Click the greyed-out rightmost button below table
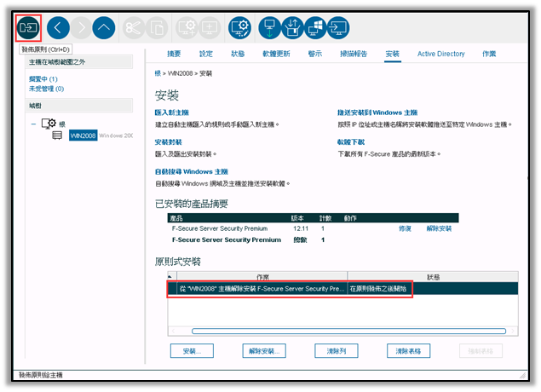541x392 pixels. [481, 351]
